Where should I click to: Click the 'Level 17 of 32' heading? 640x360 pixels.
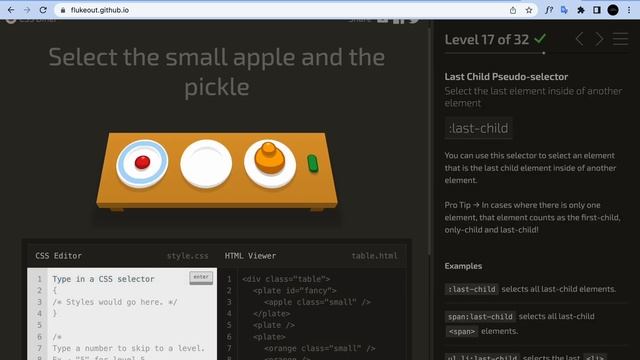(x=487, y=40)
